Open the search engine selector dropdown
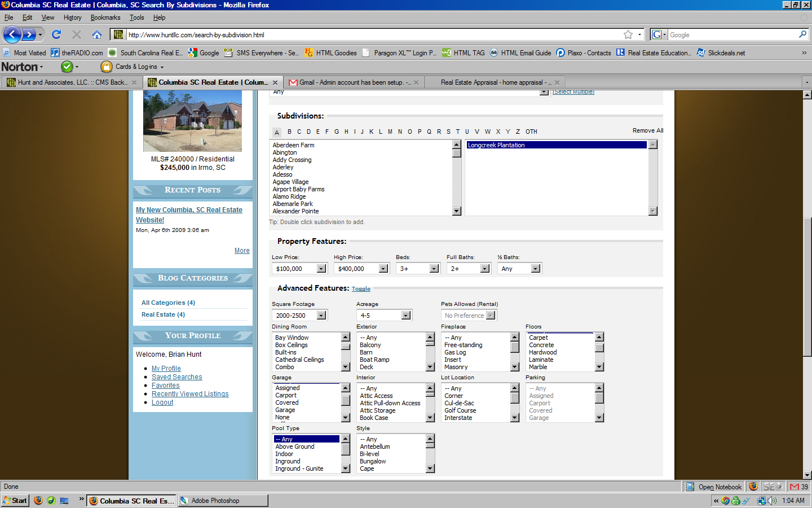812x508 pixels. coord(659,34)
